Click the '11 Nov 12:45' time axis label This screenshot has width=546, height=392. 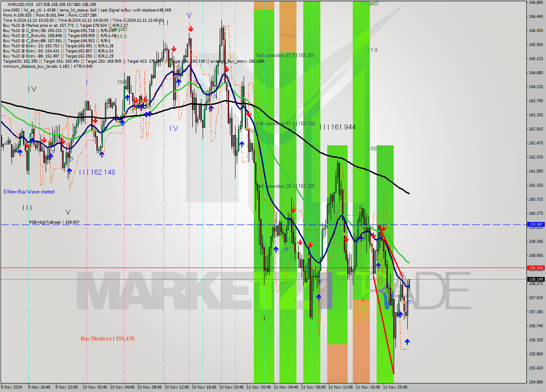click(x=341, y=387)
